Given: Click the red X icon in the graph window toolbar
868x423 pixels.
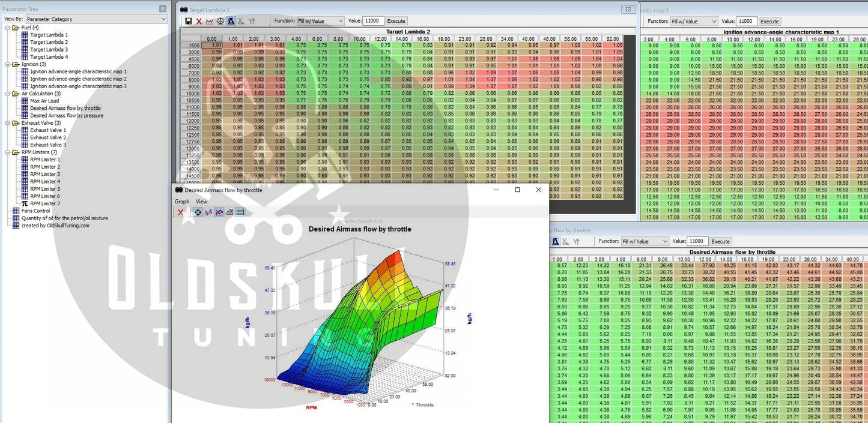Looking at the screenshot, I should point(180,212).
